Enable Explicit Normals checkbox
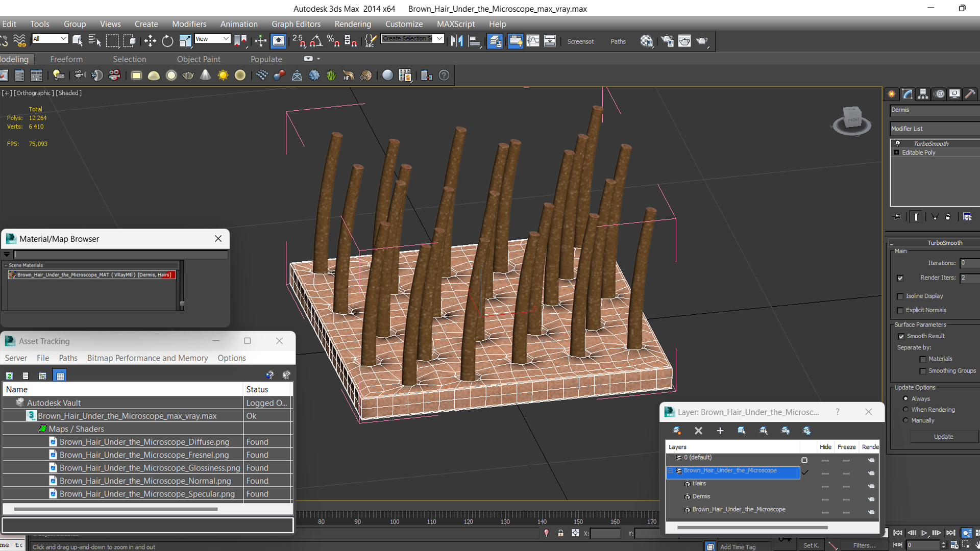This screenshot has height=551, width=980. tap(900, 311)
